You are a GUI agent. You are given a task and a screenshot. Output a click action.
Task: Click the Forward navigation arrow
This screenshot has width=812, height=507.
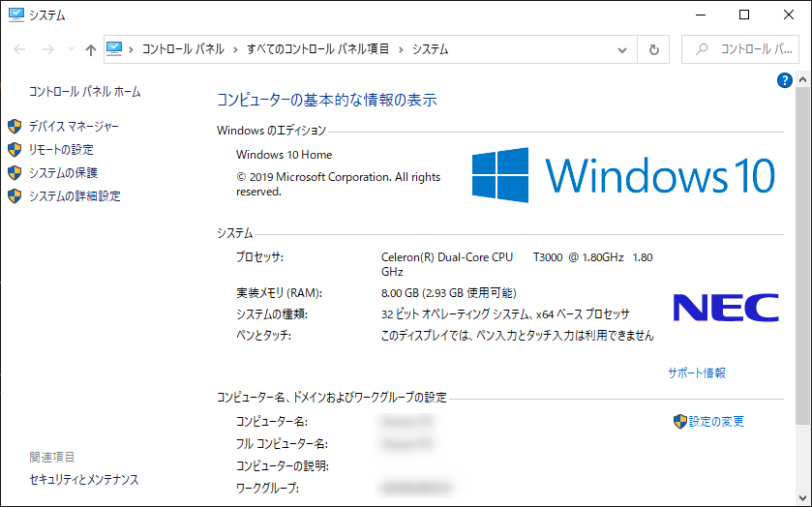click(47, 49)
